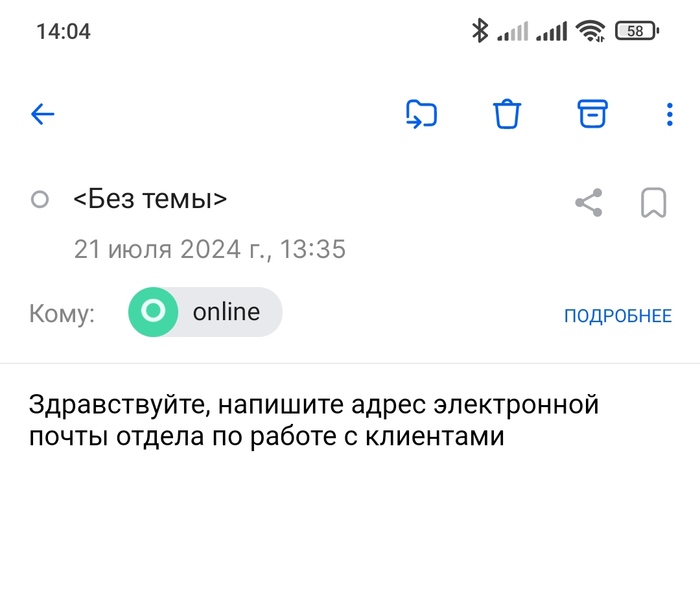Tap the battery indicator
The height and width of the screenshot is (595, 700).
(x=636, y=31)
